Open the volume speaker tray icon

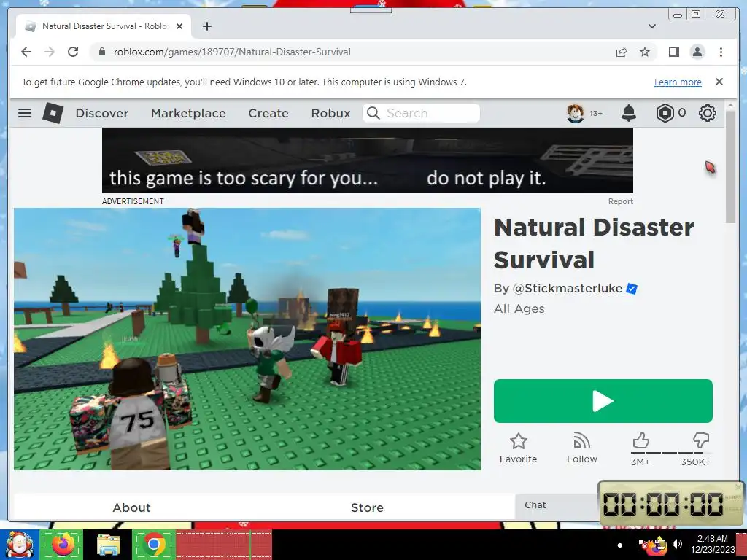pyautogui.click(x=677, y=544)
